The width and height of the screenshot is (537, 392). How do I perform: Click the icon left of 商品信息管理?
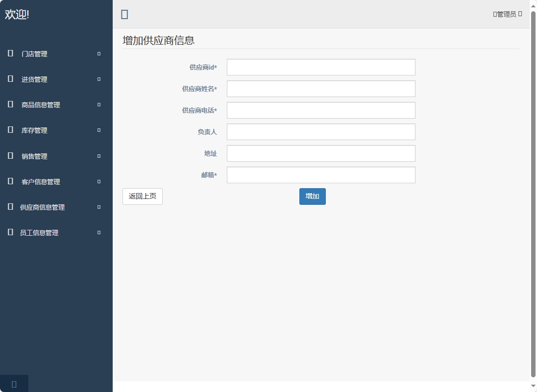point(10,104)
